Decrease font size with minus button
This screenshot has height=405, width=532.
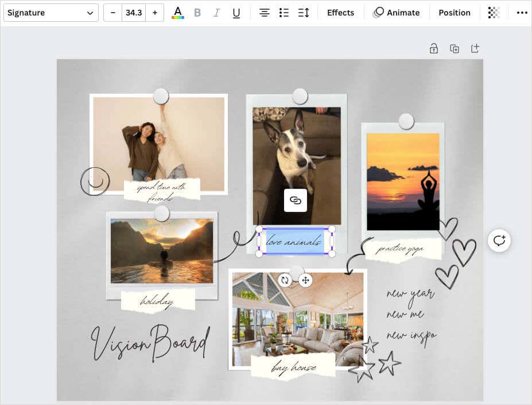coord(113,13)
